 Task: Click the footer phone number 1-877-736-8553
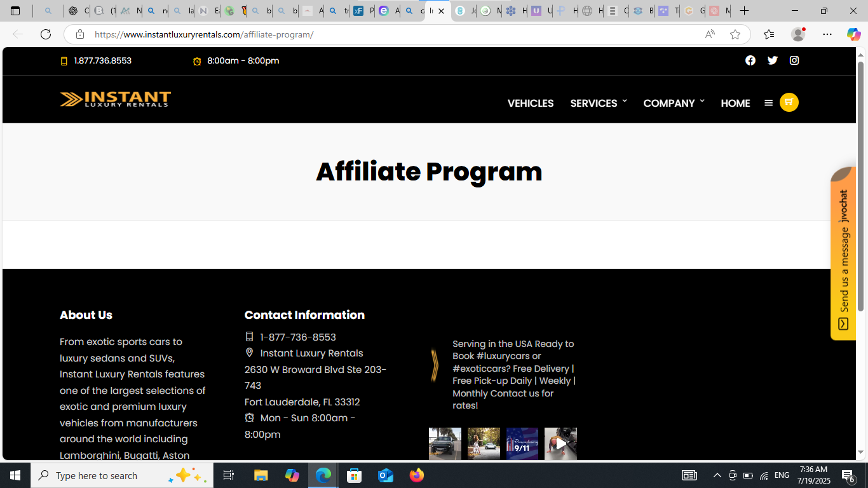pos(298,337)
